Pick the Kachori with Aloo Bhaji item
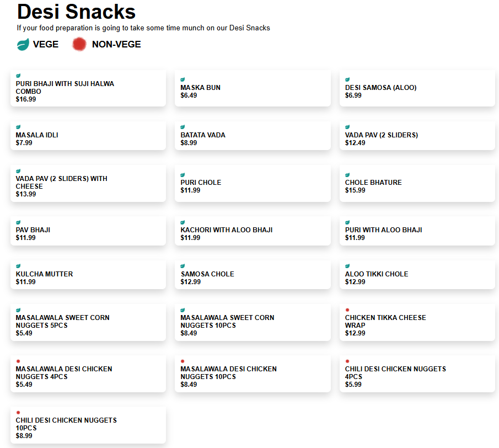Image resolution: width=499 pixels, height=448 pixels. tap(253, 231)
